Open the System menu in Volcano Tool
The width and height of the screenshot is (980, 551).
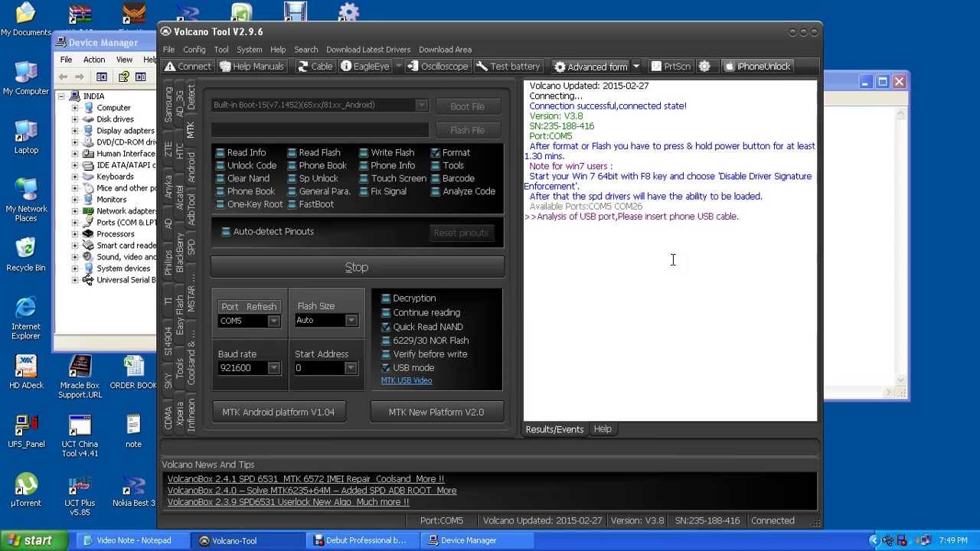point(249,50)
